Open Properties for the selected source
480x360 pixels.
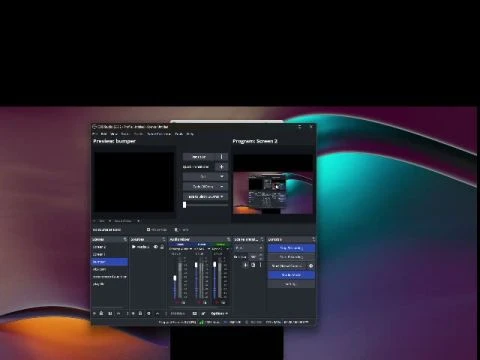pos(157,230)
